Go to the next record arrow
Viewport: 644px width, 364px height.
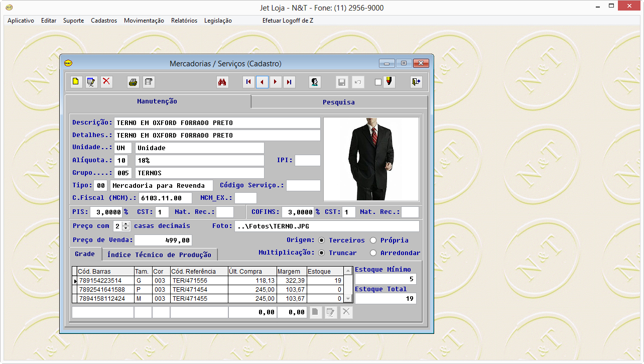point(276,82)
